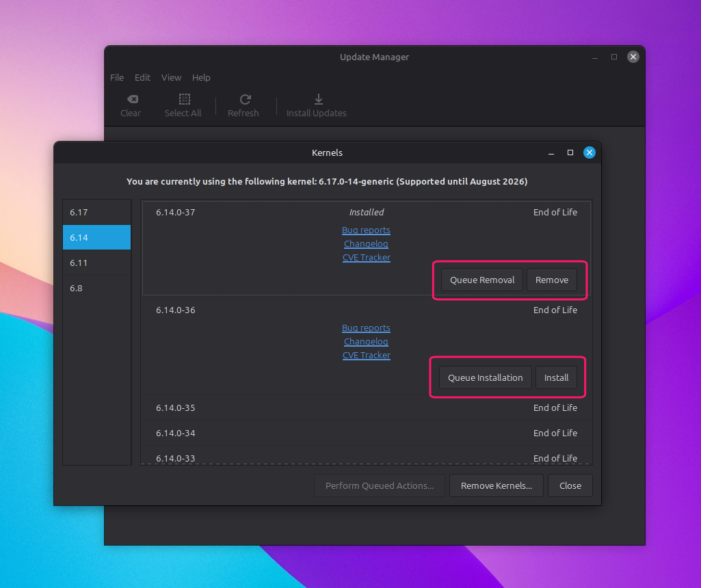701x588 pixels.
Task: Minimize the Kernels dialog window
Action: [551, 152]
